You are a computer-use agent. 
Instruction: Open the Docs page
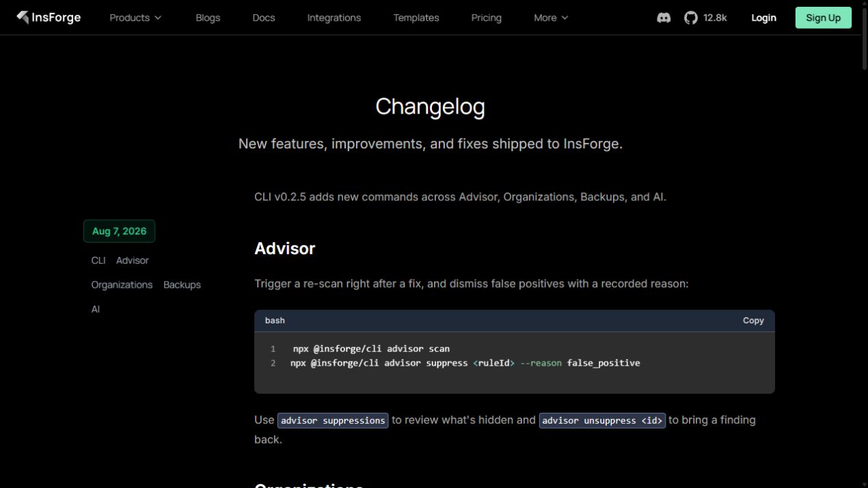click(264, 18)
